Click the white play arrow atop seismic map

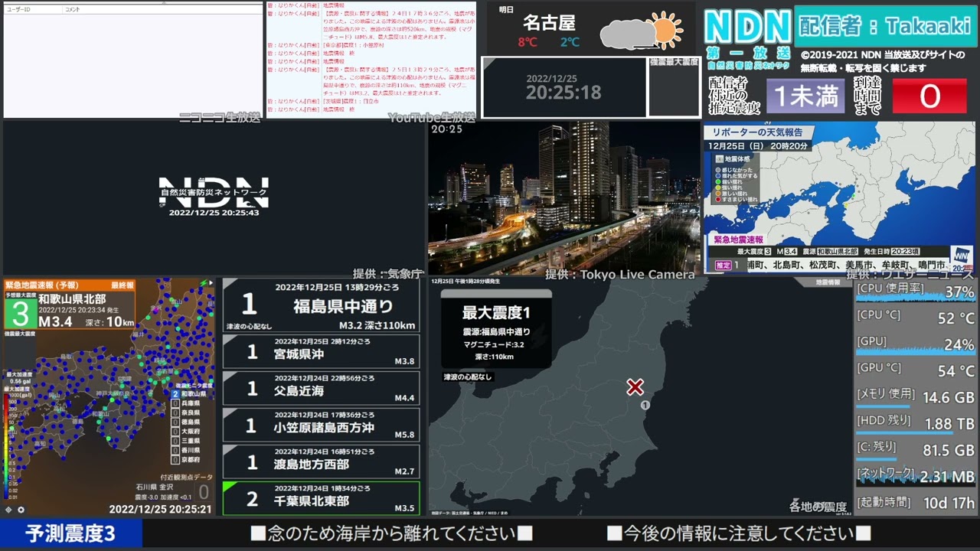click(211, 283)
